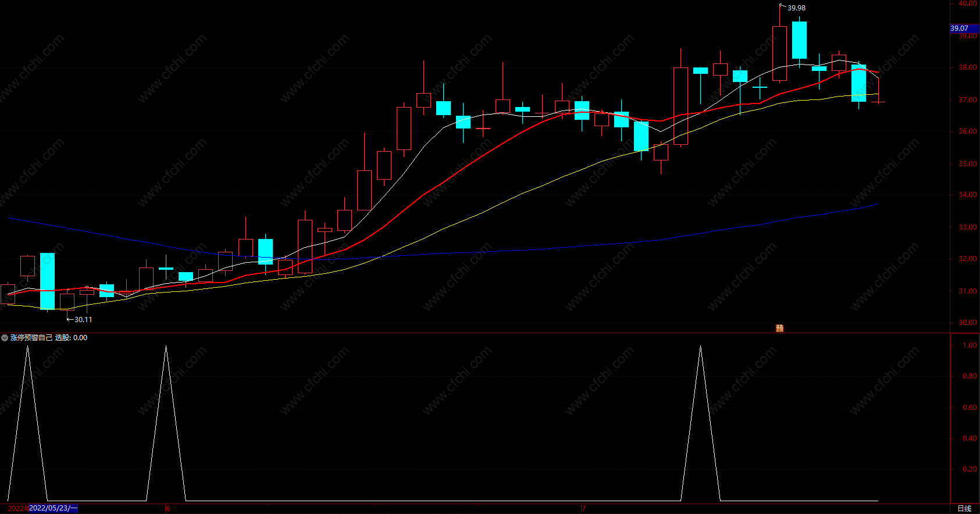Expand the 涨停预警自己 indicator dropdown arrow
The image size is (980, 514).
[5, 338]
